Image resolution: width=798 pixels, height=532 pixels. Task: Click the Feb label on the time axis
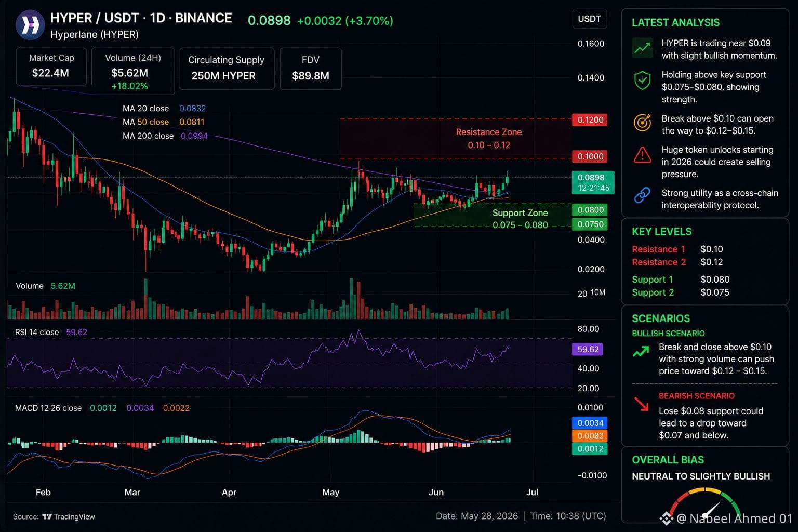pos(43,492)
